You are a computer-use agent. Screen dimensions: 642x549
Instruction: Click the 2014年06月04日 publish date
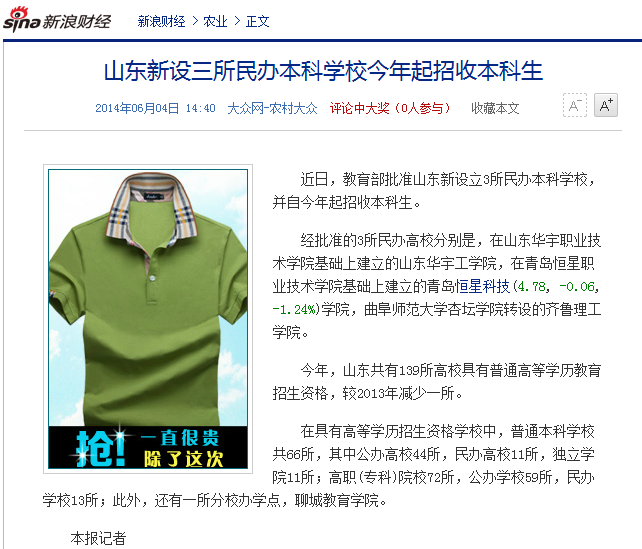point(137,108)
